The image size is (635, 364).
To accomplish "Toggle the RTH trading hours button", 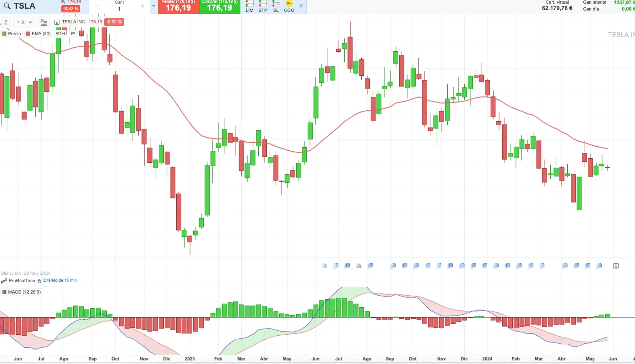I will [x=60, y=33].
